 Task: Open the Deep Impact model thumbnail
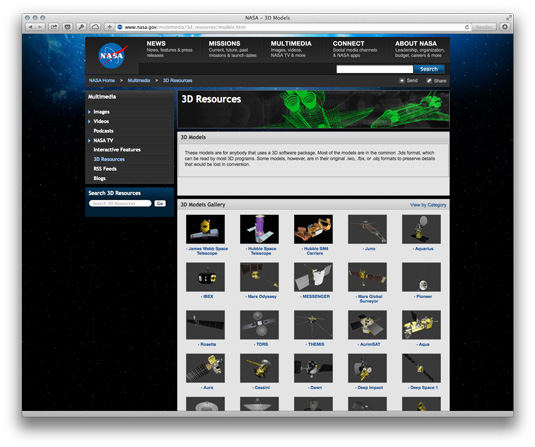[367, 368]
